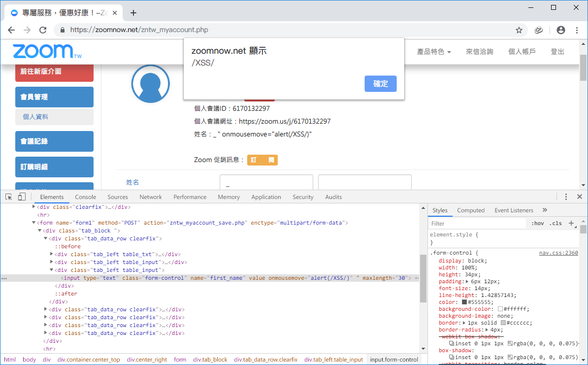Screen dimensions: 588x365
Task: Click the padlock site info icon
Action: pos(63,30)
